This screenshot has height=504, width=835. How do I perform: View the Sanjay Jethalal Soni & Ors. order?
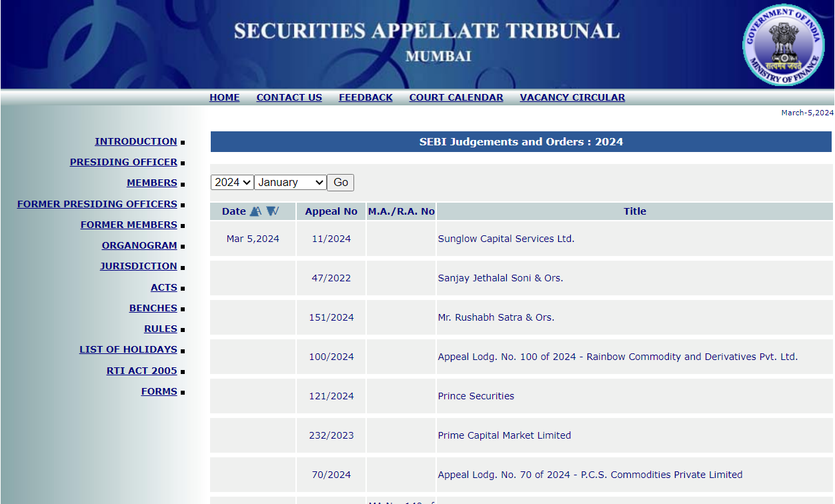click(x=500, y=278)
